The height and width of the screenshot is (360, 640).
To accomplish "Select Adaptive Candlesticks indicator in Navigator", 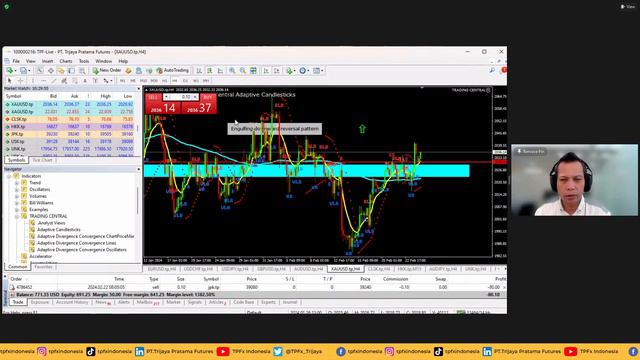I will 58,230.
